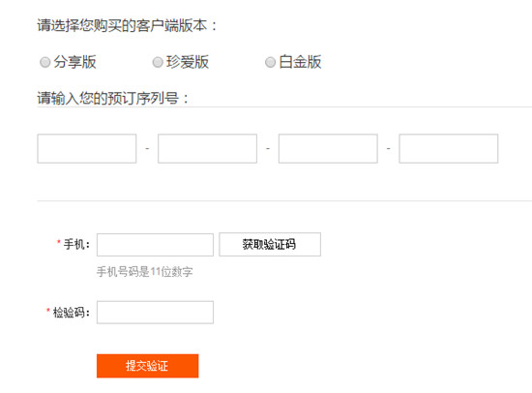532x393 pixels.
Task: Select the 分享版 radio button
Action: click(x=44, y=63)
